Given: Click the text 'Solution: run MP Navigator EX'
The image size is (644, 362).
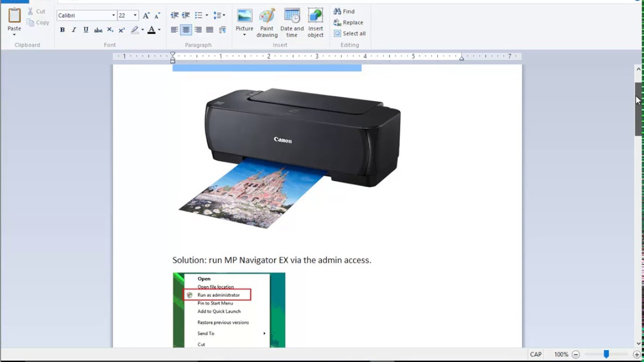Looking at the screenshot, I should click(230, 260).
